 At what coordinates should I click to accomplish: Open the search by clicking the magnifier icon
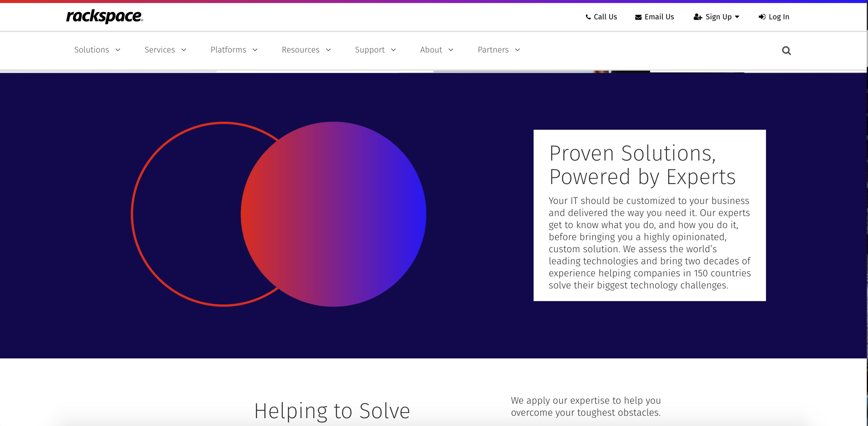tap(786, 50)
